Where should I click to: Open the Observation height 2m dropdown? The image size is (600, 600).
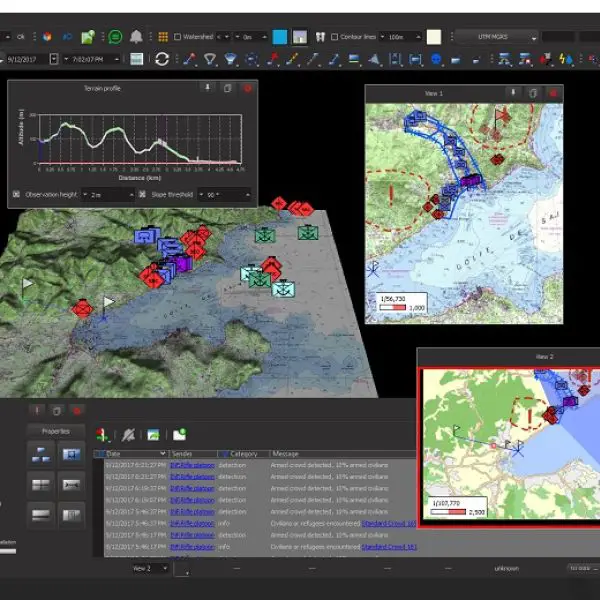pyautogui.click(x=107, y=194)
